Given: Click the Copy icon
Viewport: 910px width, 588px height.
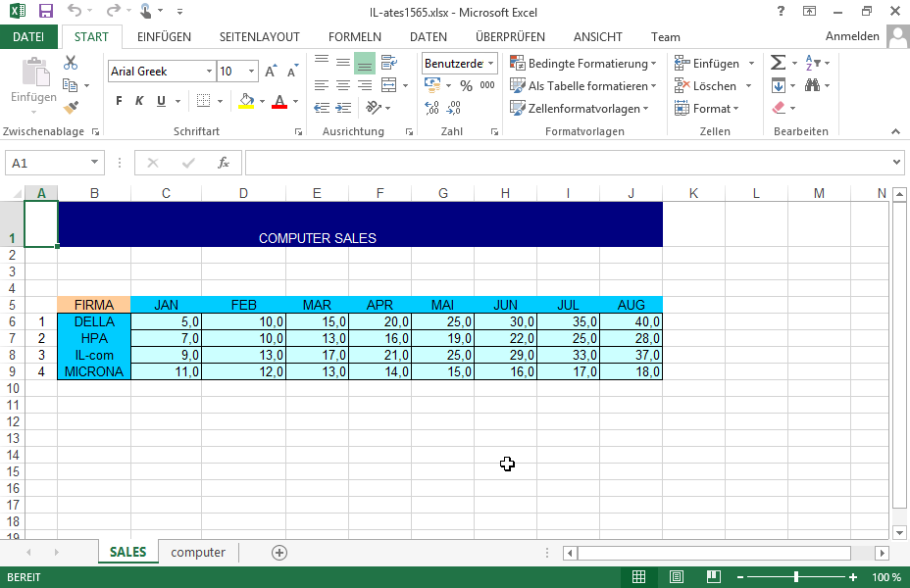Looking at the screenshot, I should click(x=71, y=85).
